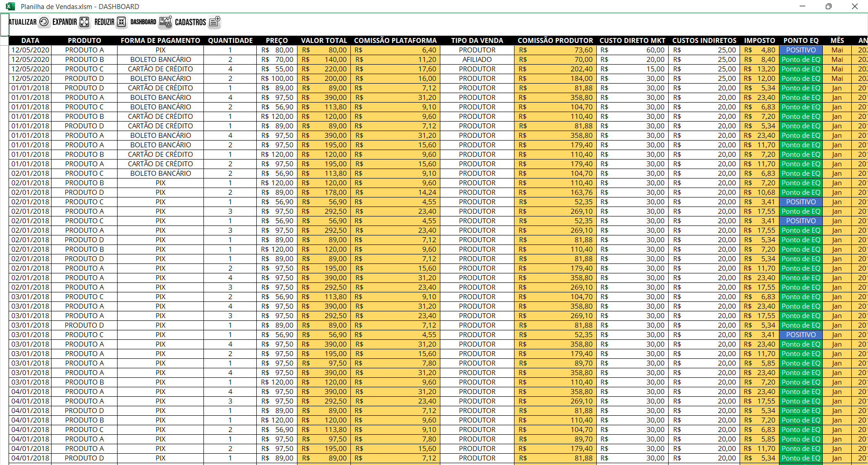Click comissão plataforma cell 17,60
868x465 pixels.
[x=396, y=69]
